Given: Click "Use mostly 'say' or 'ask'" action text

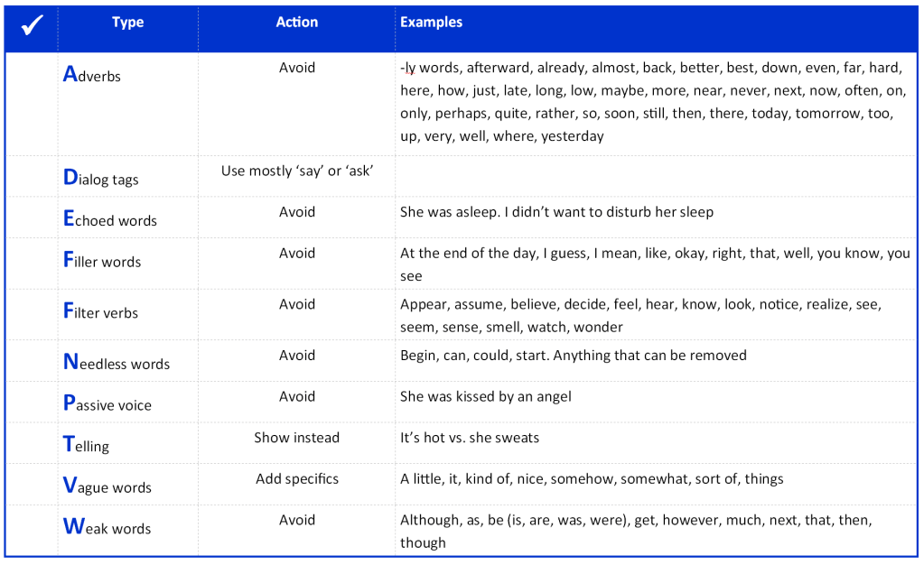Looking at the screenshot, I should 296,171.
